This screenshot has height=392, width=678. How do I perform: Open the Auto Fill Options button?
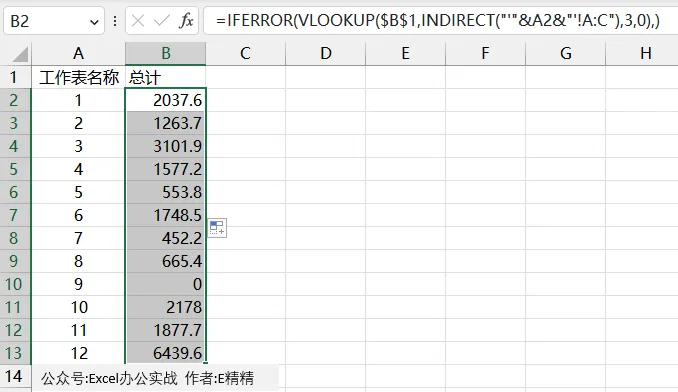[217, 228]
